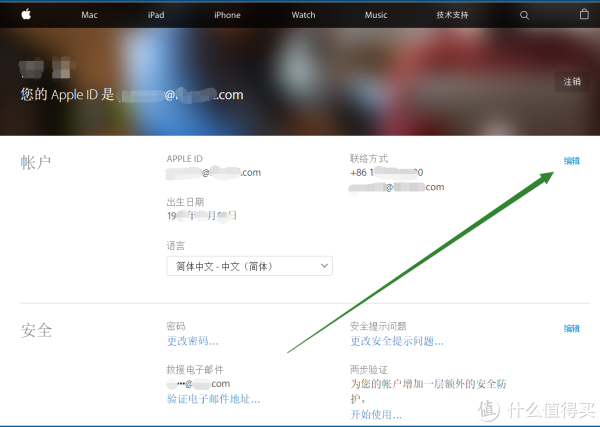
Task: Click 验证电子邮件地址... link
Action: tap(214, 399)
